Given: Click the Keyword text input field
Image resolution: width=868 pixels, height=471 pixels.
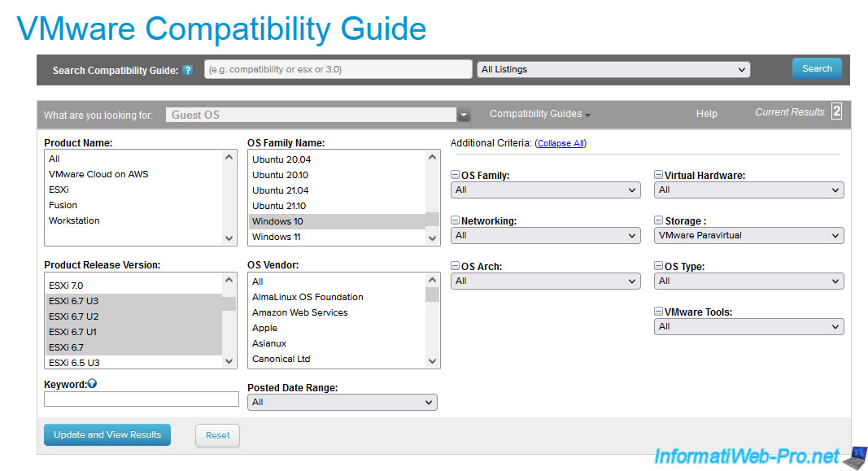Looking at the screenshot, I should pyautogui.click(x=141, y=399).
